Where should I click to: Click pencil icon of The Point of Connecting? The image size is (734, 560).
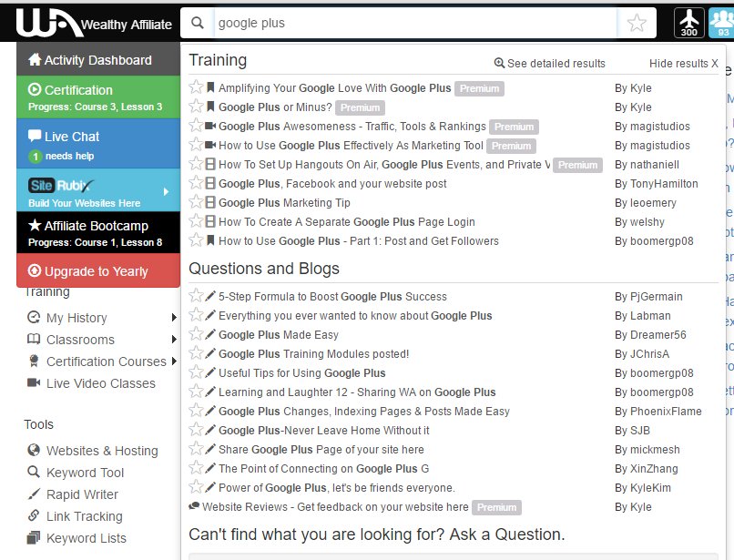(x=210, y=468)
